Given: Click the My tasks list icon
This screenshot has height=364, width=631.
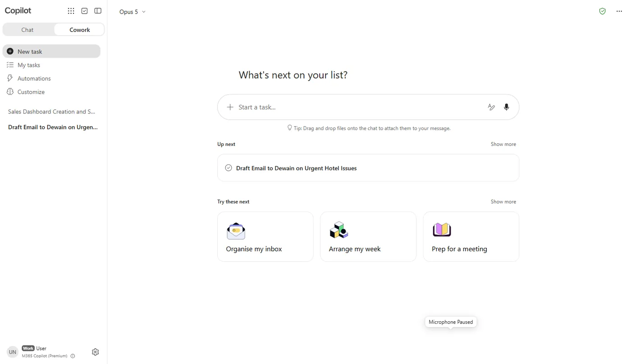Looking at the screenshot, I should point(10,65).
